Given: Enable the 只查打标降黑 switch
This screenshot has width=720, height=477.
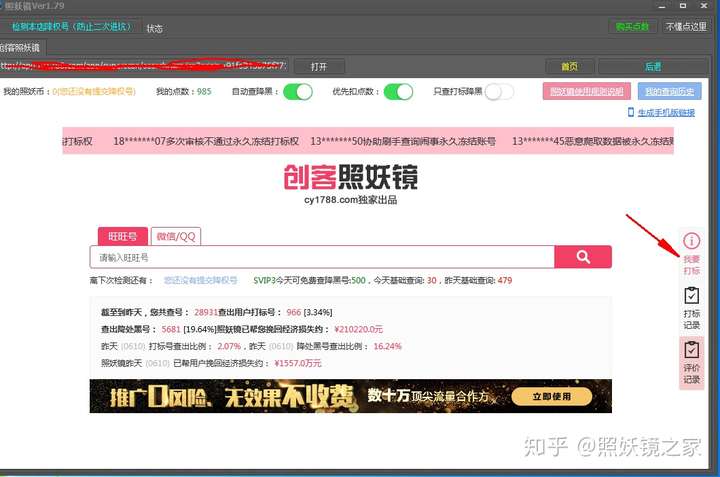Looking at the screenshot, I should click(499, 92).
